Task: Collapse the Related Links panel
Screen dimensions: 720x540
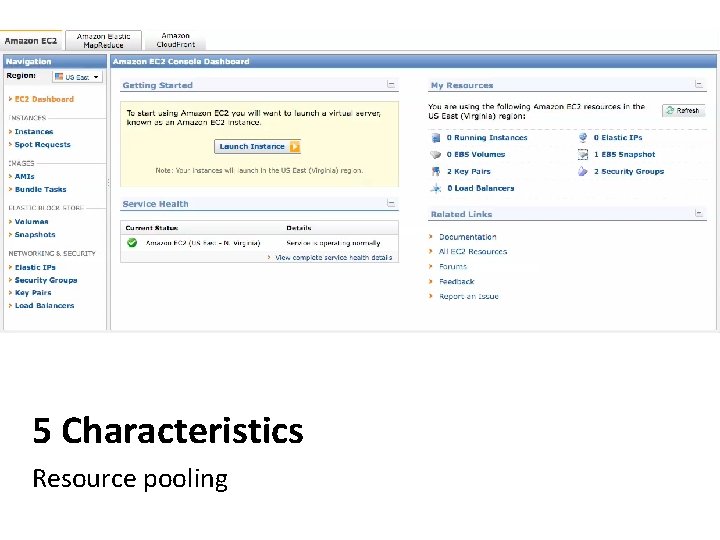Action: tap(698, 213)
